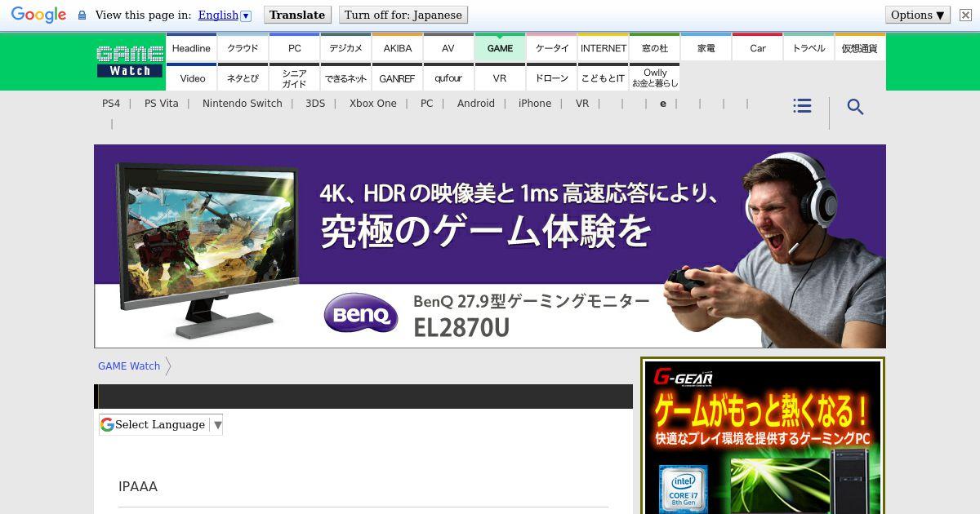Screen dimensions: 980x514
Task: Click the search magnifier icon
Action: (855, 107)
